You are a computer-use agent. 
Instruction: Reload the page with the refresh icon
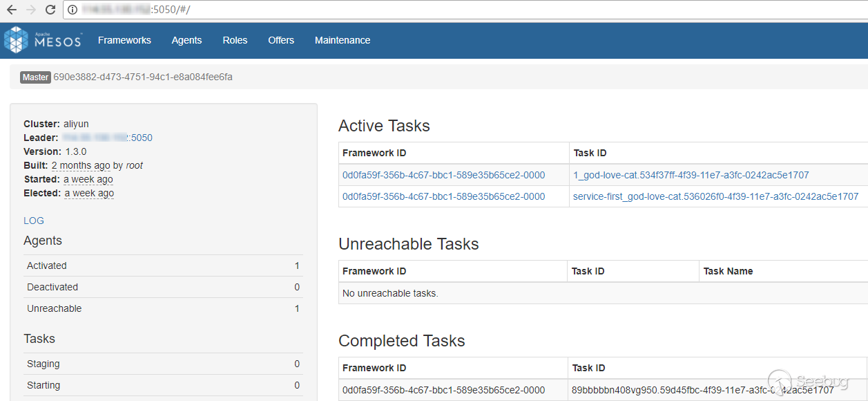pyautogui.click(x=50, y=10)
